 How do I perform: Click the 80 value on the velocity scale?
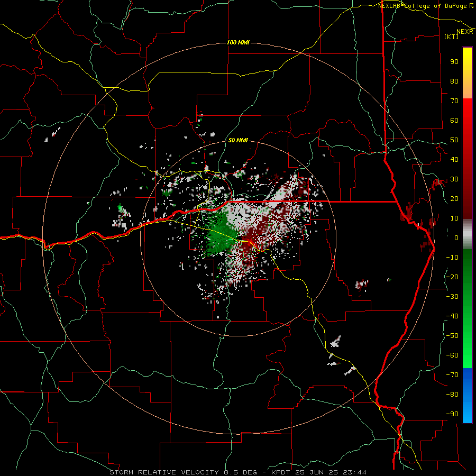[454, 81]
